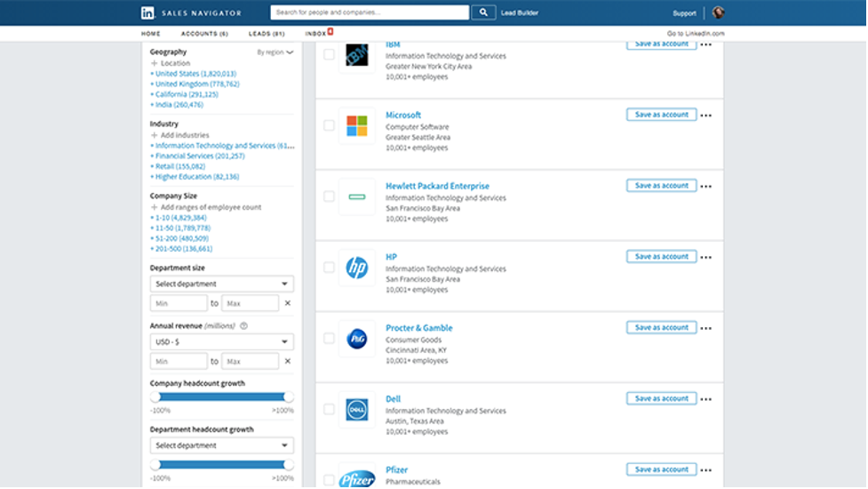868x489 pixels.
Task: Click Company headcount growth right slider handle
Action: tap(289, 397)
